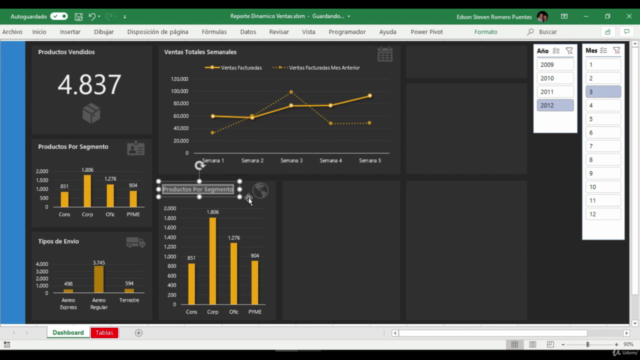Select year 2012 in Año slicer
Screen dimensions: 640x360
tap(555, 105)
